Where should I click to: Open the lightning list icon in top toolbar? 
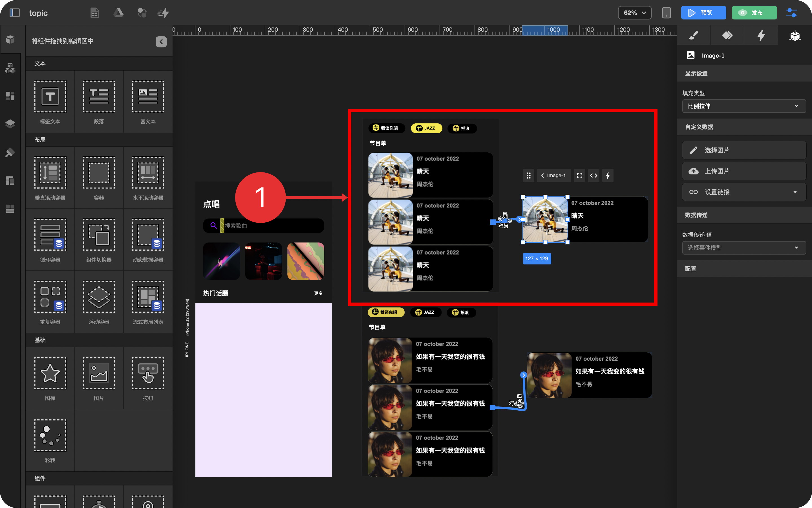[164, 13]
